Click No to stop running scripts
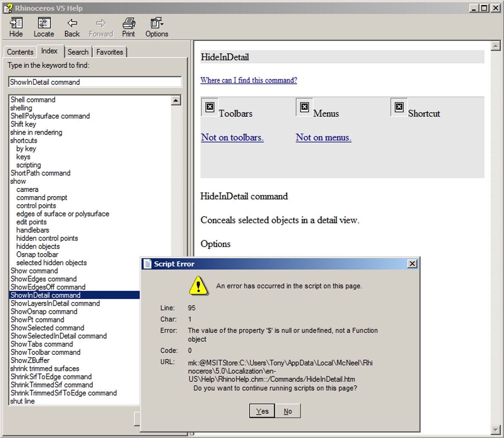The width and height of the screenshot is (504, 438). (288, 411)
